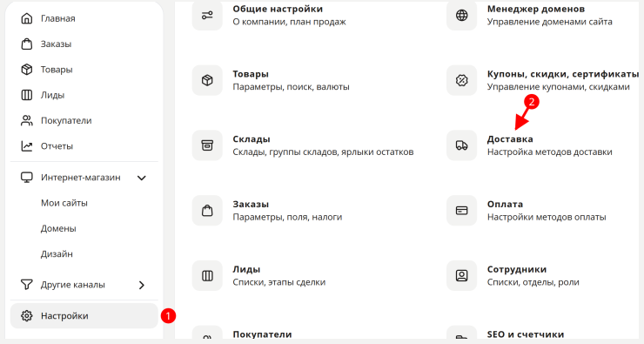Open the SEO и счетчики title
The height and width of the screenshot is (344, 644).
pyautogui.click(x=526, y=334)
